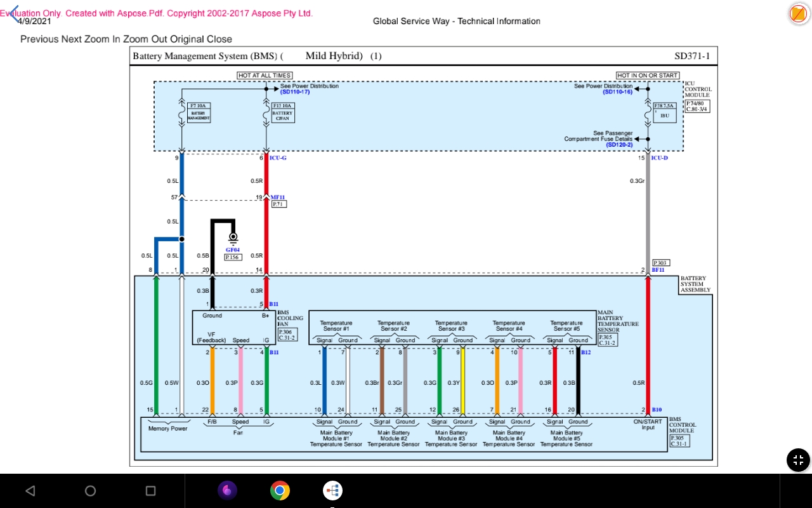The height and width of the screenshot is (508, 812).
Task: Open the diagram app icon beside Chrome
Action: click(x=332, y=490)
